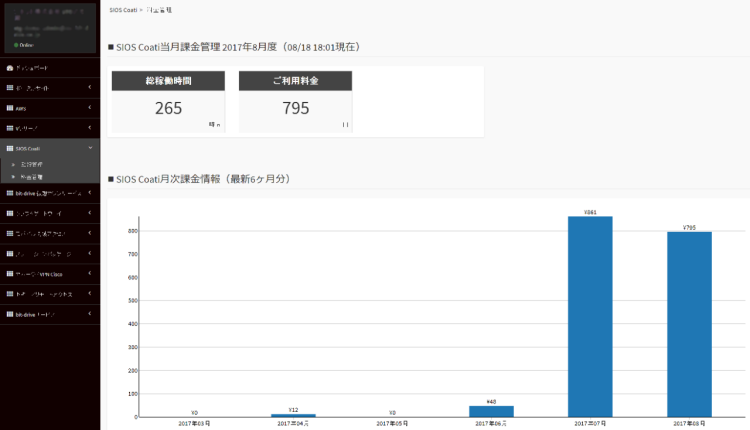The width and height of the screenshot is (750, 430).
Task: Click the ¥795 data label above the bar
Action: click(x=689, y=228)
